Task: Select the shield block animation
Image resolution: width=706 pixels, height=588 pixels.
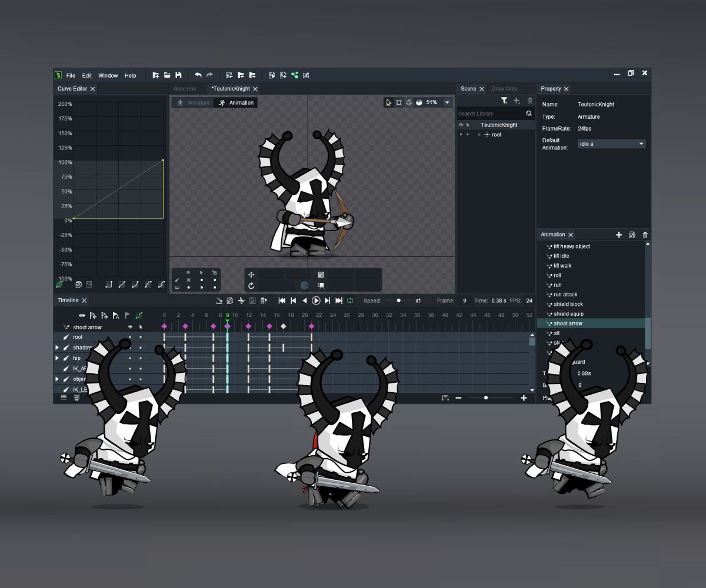Action: click(x=568, y=305)
